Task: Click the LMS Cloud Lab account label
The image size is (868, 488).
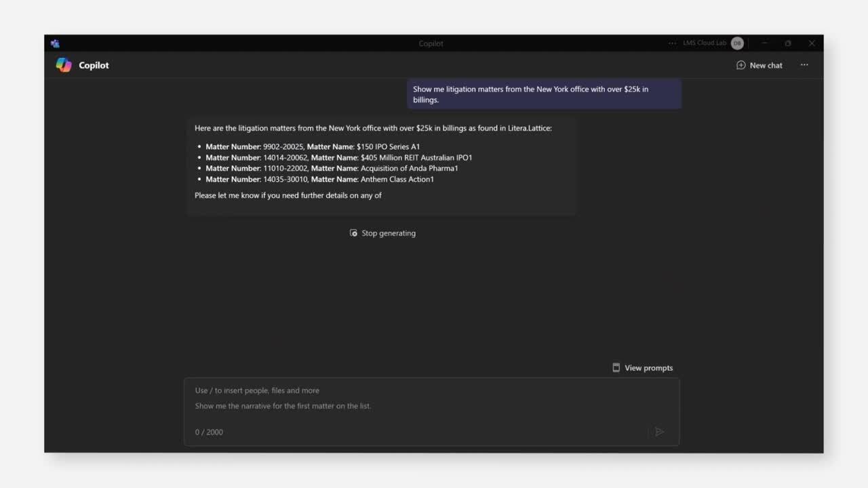Action: tap(705, 43)
